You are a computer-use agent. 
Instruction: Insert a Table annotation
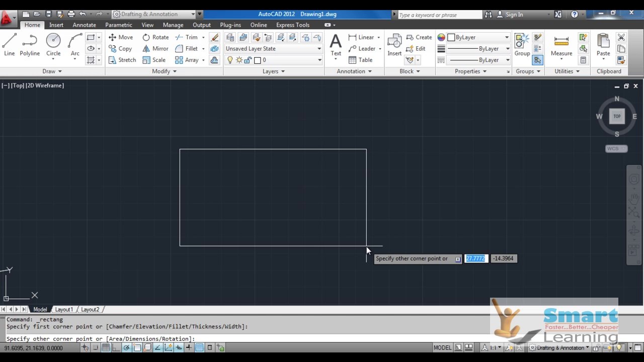point(361,60)
